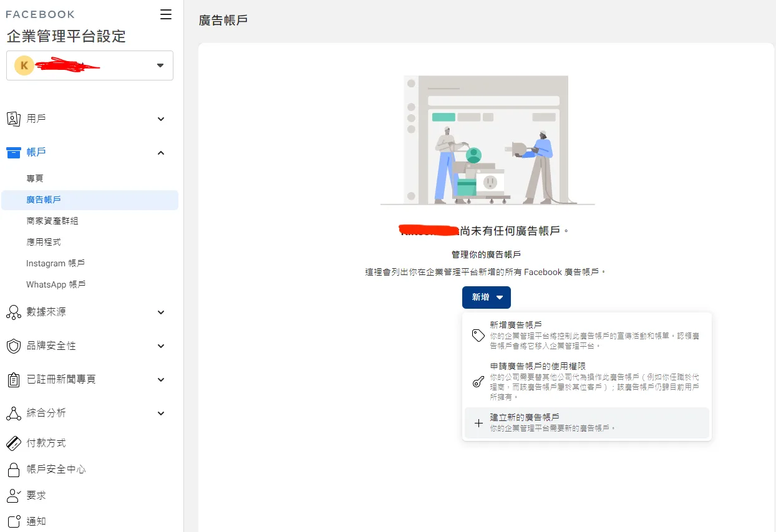Open the 已註冊新聞專頁 document icon

[13, 379]
